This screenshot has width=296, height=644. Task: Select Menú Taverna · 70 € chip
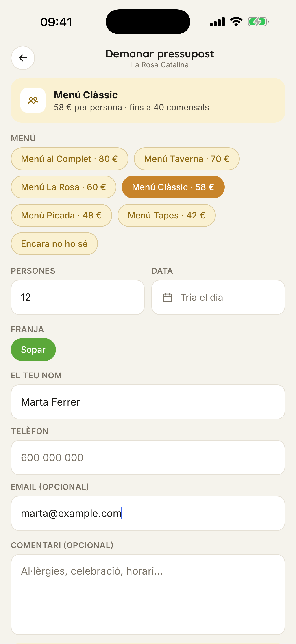(187, 159)
